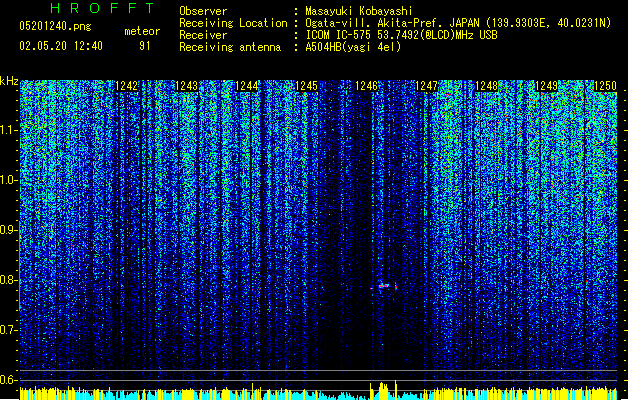Click the 1250 time marker
Viewport: 629px width, 400px height.
(x=605, y=86)
